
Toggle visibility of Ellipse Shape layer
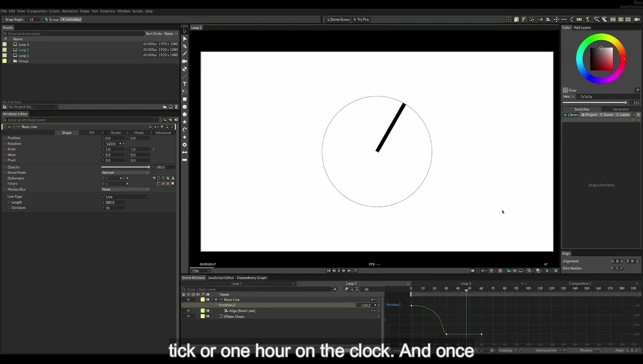coord(188,316)
